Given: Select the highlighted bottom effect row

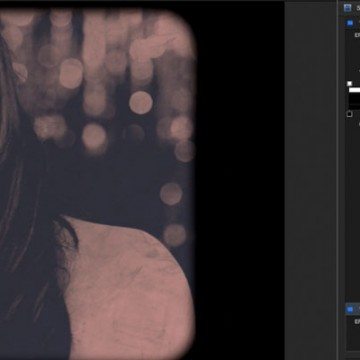Looking at the screenshot, I should pyautogui.click(x=353, y=310).
